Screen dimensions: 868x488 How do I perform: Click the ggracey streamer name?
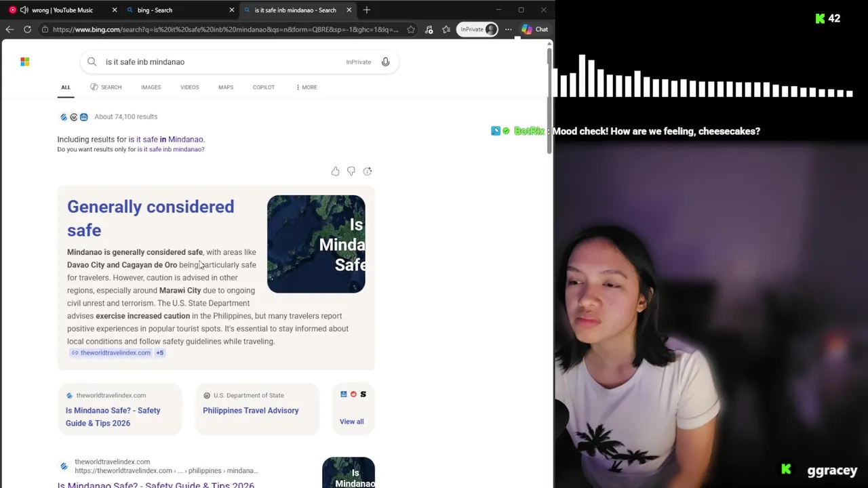[x=833, y=470]
